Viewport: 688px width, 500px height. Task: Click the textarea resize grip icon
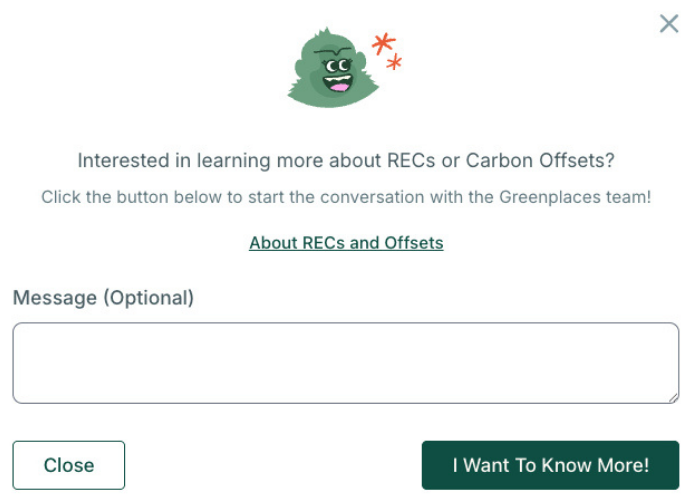(x=673, y=398)
